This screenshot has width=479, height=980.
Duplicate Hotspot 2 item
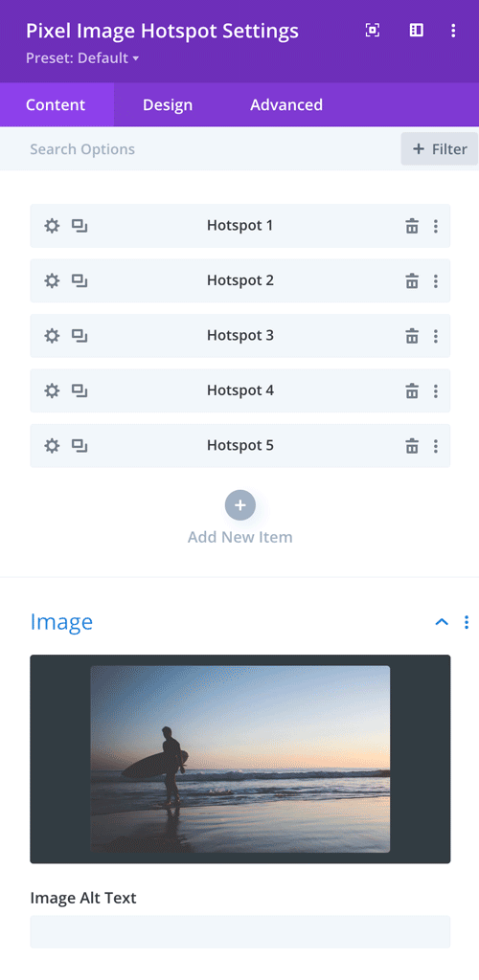79,280
